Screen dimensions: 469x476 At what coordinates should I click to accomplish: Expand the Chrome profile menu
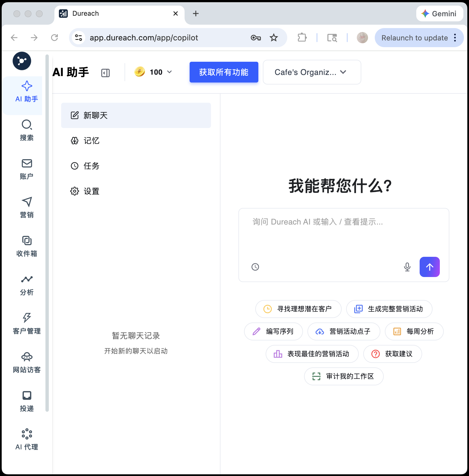coord(362,38)
